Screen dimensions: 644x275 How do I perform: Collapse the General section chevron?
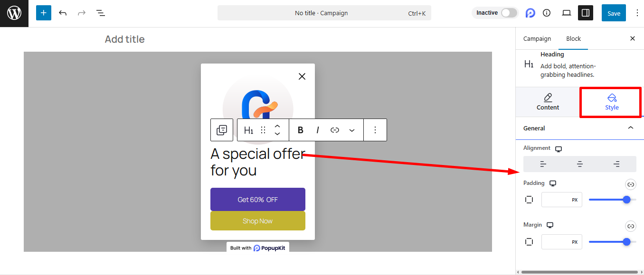(x=631, y=128)
